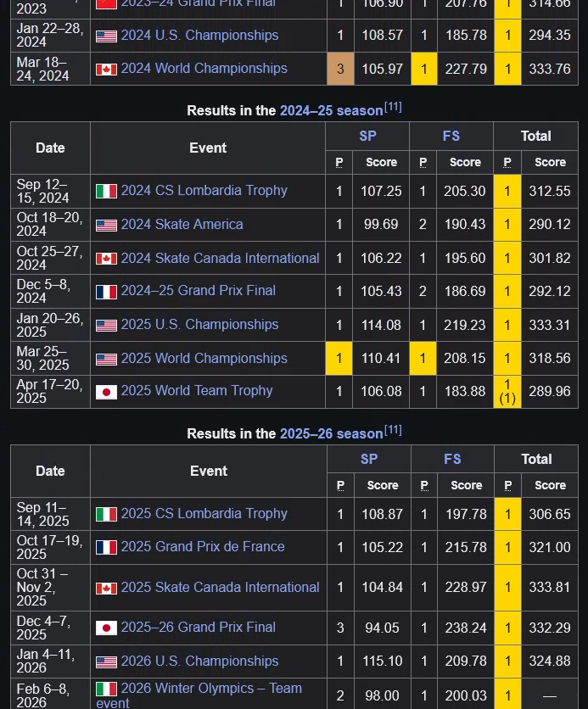
Task: Select the SP score 98.00
Action: (382, 695)
